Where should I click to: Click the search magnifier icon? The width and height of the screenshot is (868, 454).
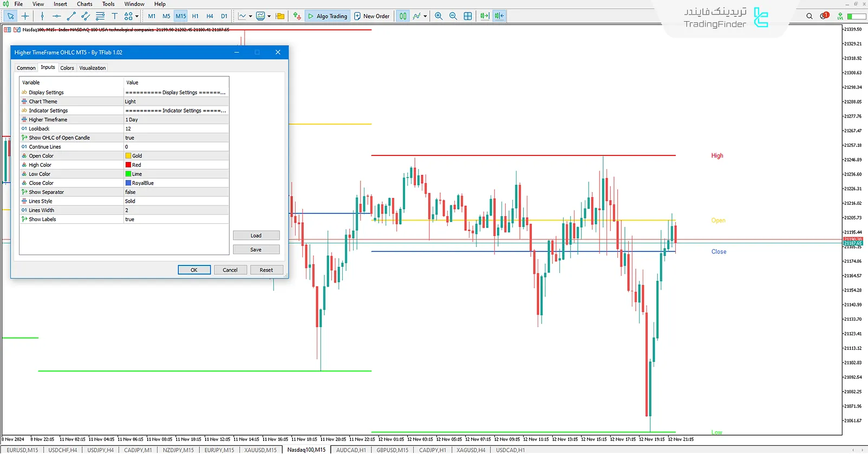[x=810, y=16]
